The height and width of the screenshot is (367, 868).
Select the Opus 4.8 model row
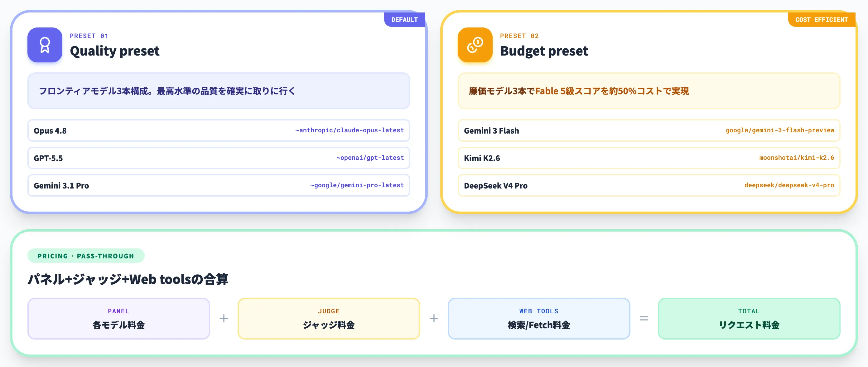(x=219, y=130)
